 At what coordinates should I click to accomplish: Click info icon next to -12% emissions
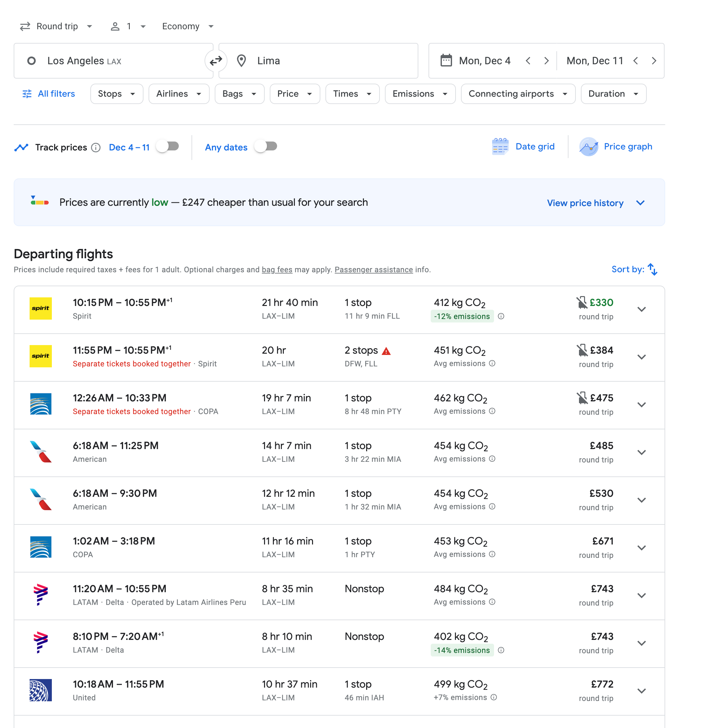501,316
